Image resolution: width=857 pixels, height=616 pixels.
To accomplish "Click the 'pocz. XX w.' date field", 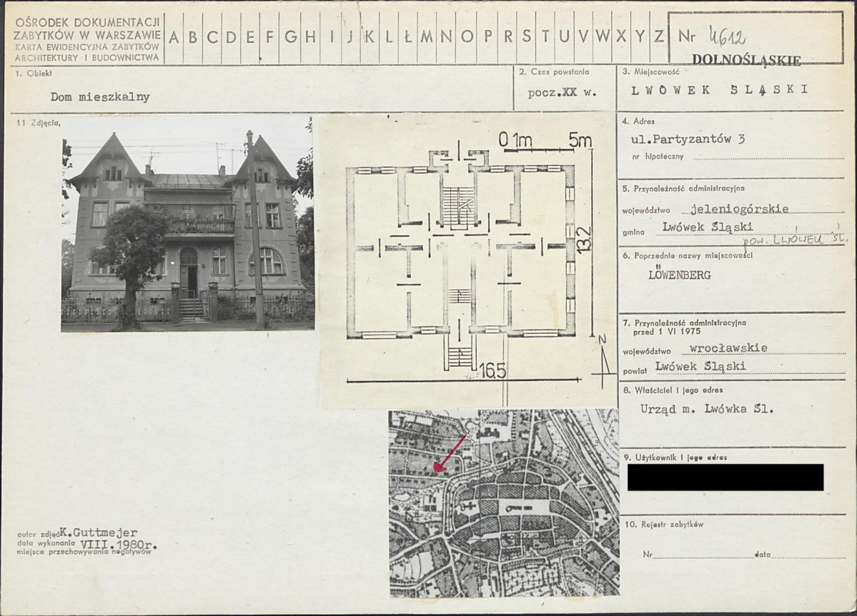I will point(561,93).
